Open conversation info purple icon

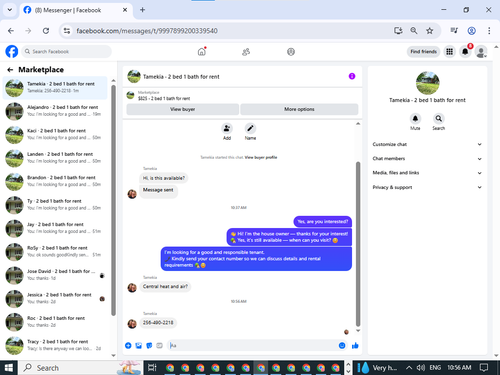pos(352,76)
